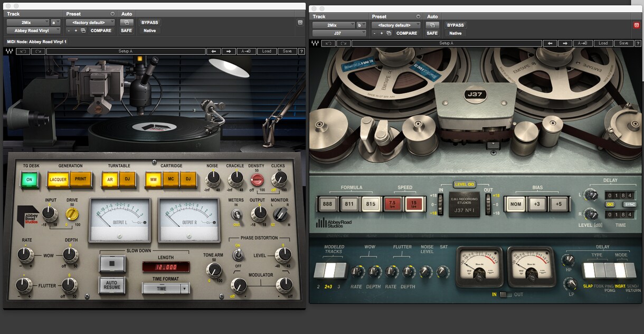Open the help question mark in J37 window
Image resolution: width=644 pixels, height=334 pixels.
638,43
